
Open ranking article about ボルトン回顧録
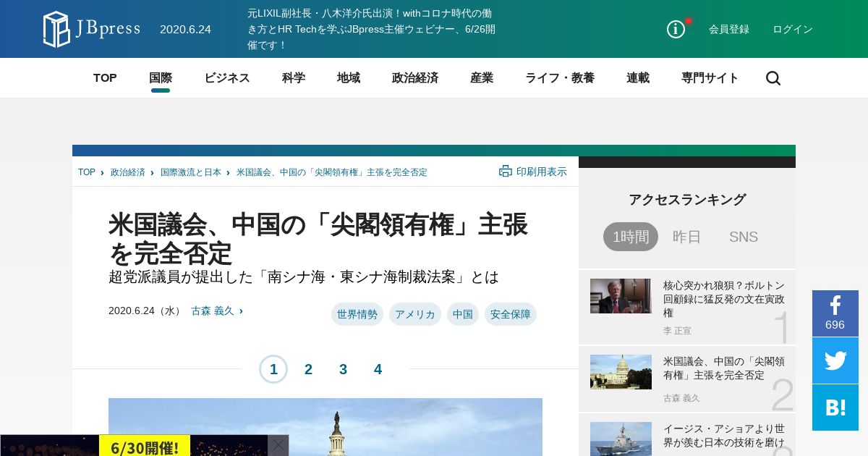(x=724, y=299)
